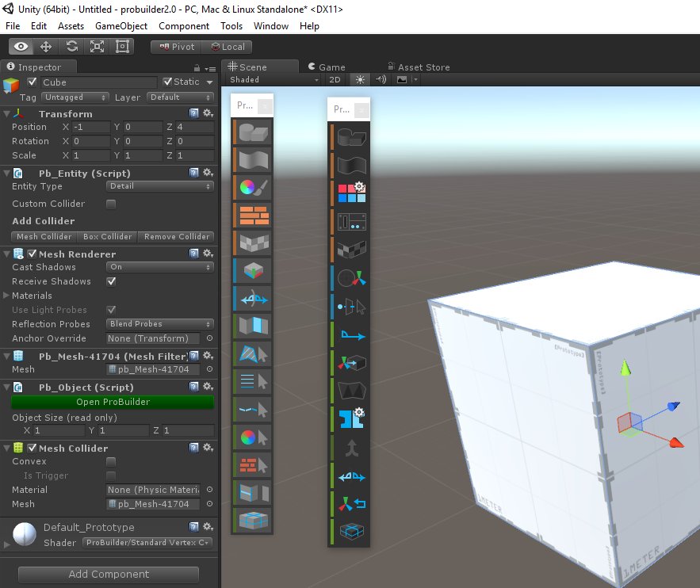
Task: Click wireframe subdivided cube icon, right panel
Action: pos(352,532)
